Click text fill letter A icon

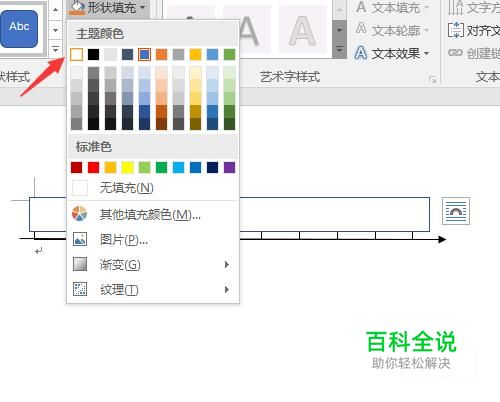click(x=361, y=7)
